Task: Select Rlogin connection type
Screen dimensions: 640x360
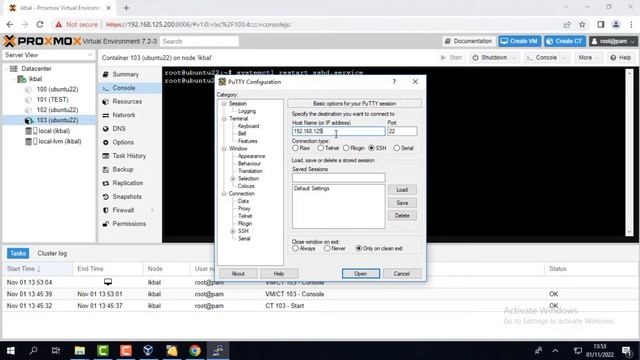Action: (346, 148)
